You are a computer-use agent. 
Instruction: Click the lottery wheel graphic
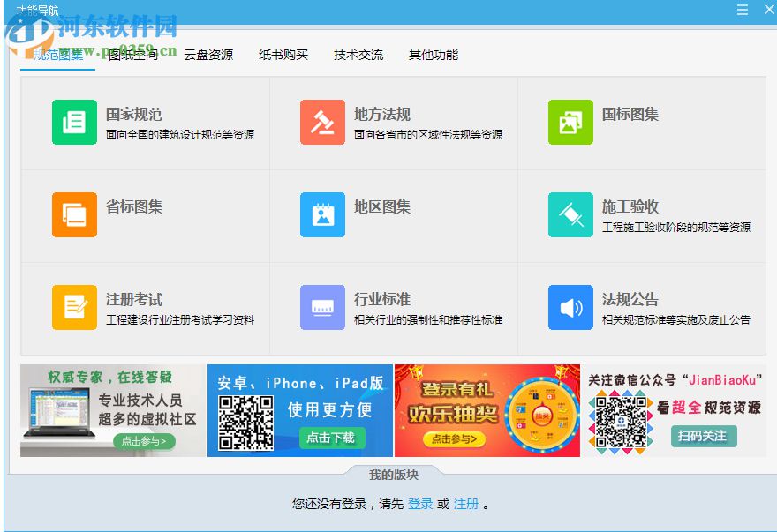[541, 415]
